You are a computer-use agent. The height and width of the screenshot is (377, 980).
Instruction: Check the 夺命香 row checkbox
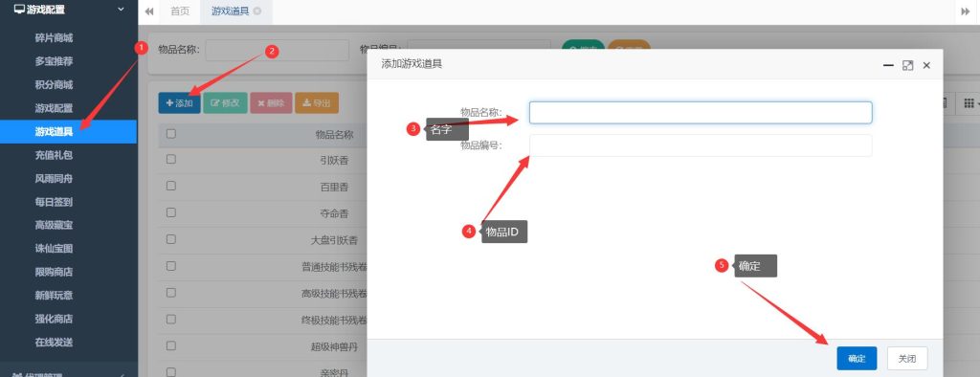tap(171, 212)
